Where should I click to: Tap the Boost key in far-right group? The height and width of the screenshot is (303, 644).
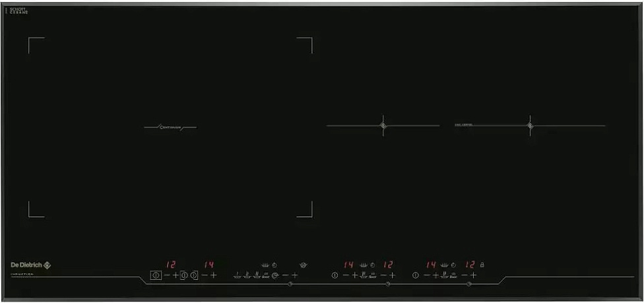point(453,276)
